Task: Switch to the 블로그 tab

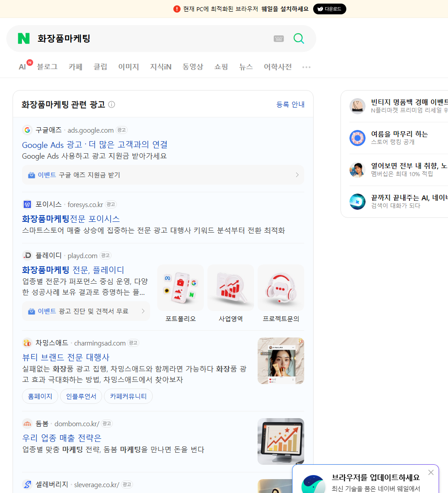Action: (47, 67)
